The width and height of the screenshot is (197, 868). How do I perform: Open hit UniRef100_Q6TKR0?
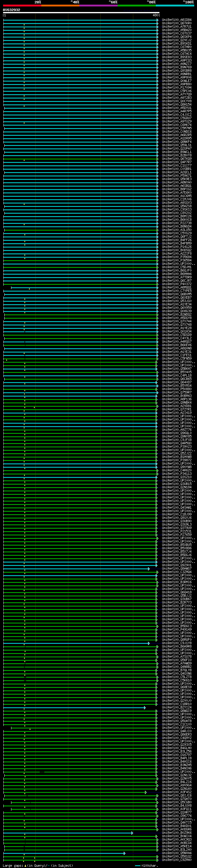click(177, 23)
